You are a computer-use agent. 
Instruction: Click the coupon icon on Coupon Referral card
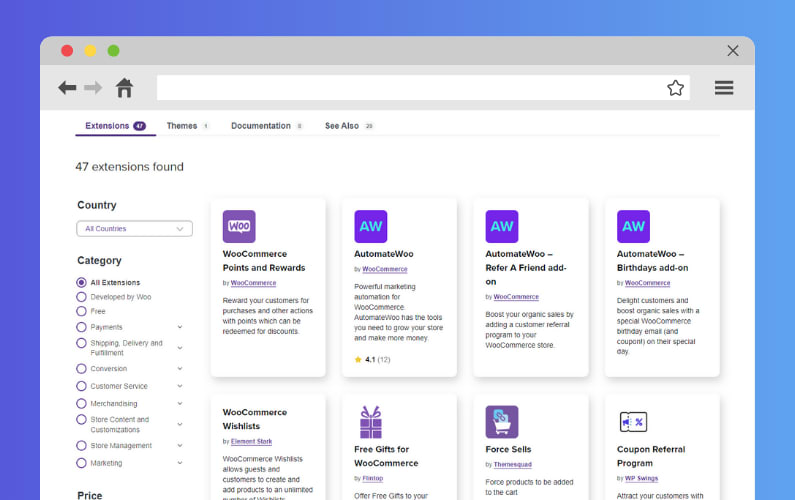633,422
